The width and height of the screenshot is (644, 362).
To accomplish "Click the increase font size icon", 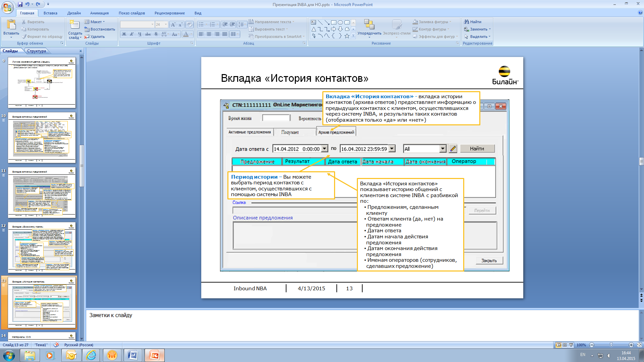I will [173, 24].
